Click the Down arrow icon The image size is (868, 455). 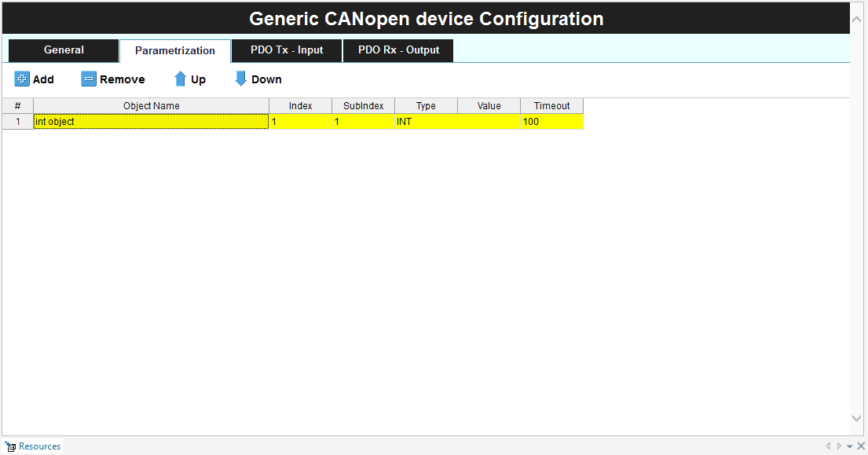coord(241,79)
